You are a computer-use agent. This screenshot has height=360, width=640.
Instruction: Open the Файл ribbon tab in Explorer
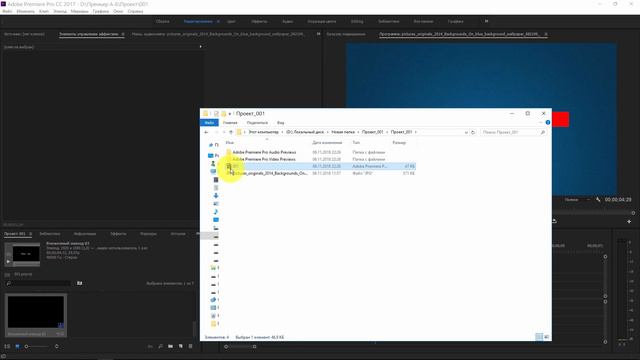pos(209,122)
